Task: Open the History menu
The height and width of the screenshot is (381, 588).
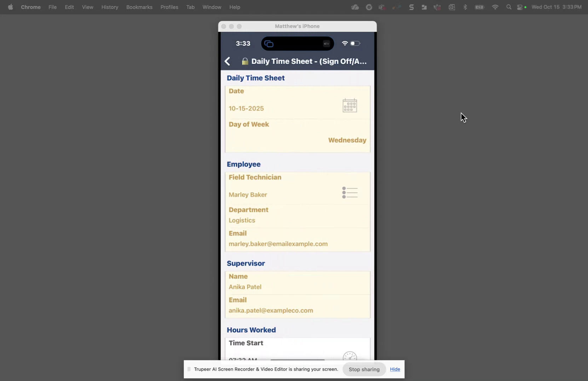Action: 110,7
